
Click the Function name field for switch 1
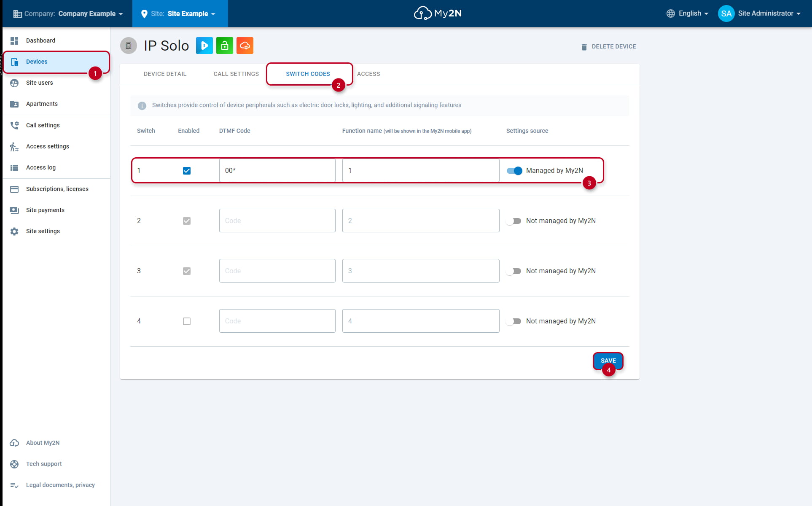[x=421, y=171]
